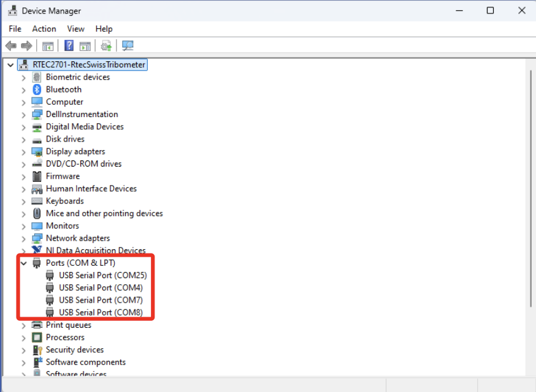Minimize the Device Manager window
The width and height of the screenshot is (536, 392).
459,10
